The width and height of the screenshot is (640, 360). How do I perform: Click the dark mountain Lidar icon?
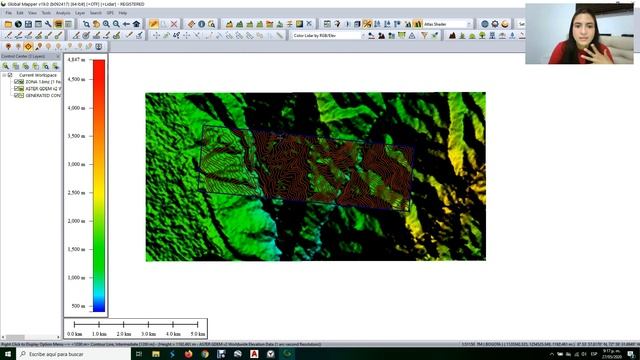tap(452, 36)
